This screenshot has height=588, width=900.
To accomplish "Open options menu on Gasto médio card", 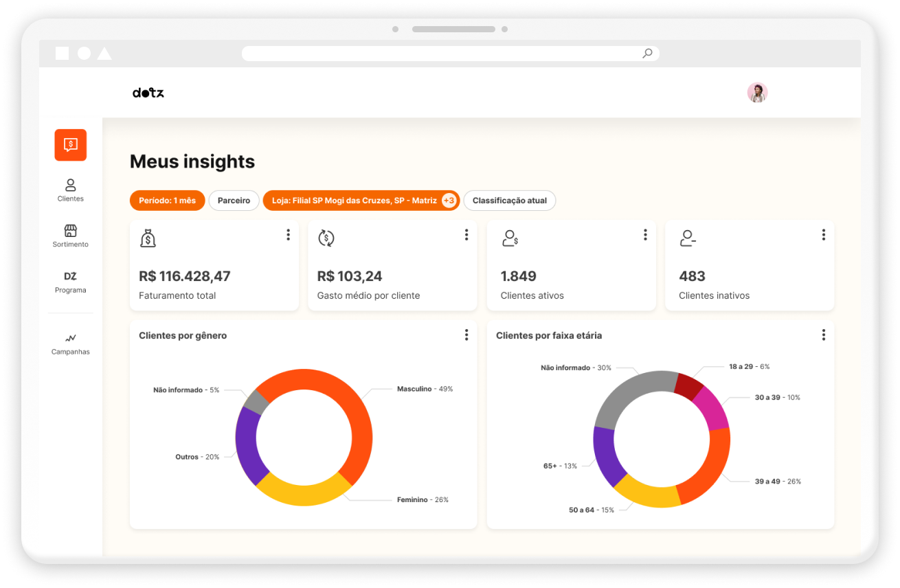I will point(466,235).
